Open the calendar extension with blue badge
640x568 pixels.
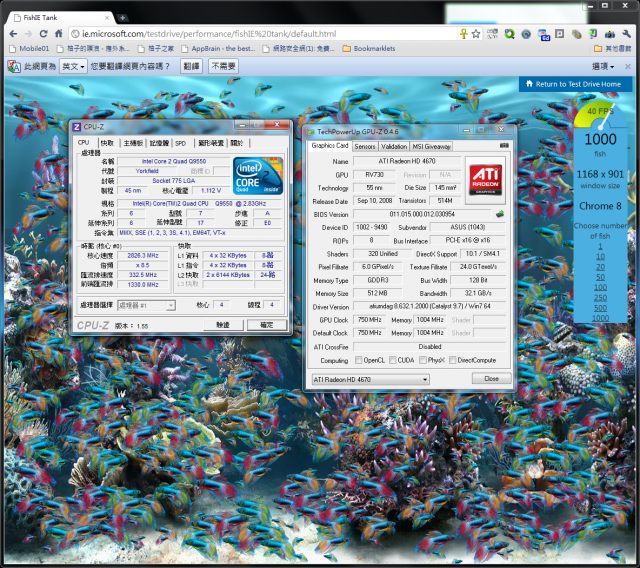[x=543, y=35]
